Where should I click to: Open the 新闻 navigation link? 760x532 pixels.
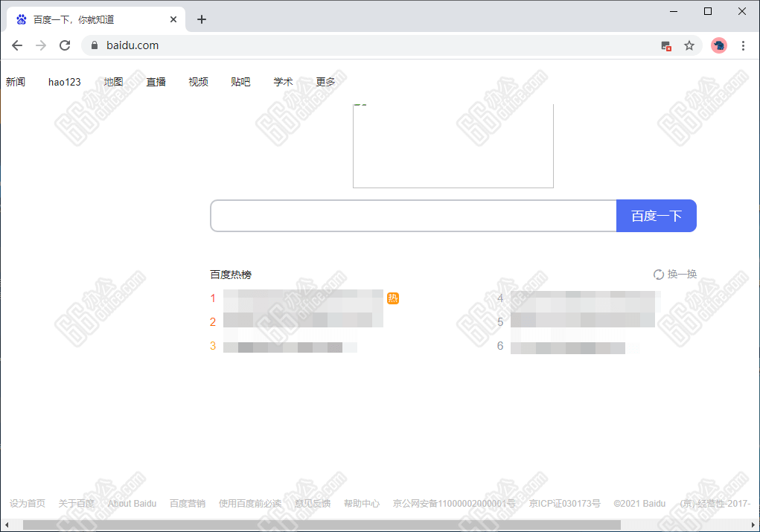[x=16, y=82]
